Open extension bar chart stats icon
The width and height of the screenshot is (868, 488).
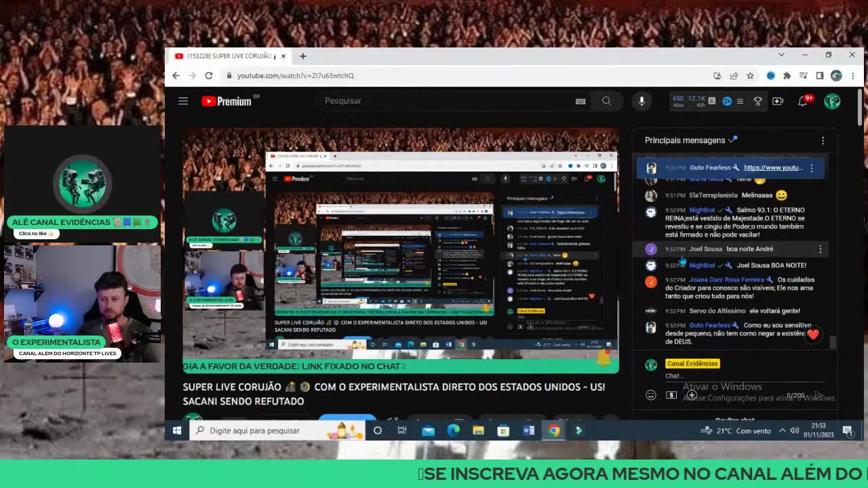click(x=712, y=101)
